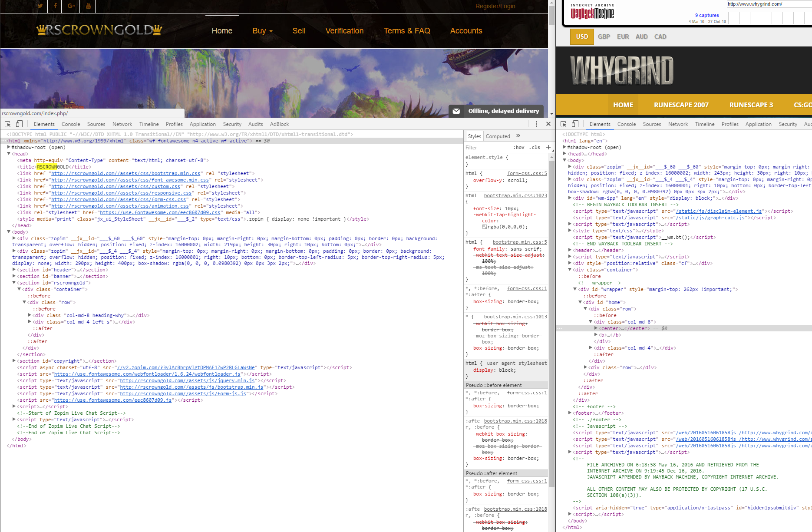Expand section id="header" node
The height and width of the screenshot is (532, 812).
[x=14, y=270]
